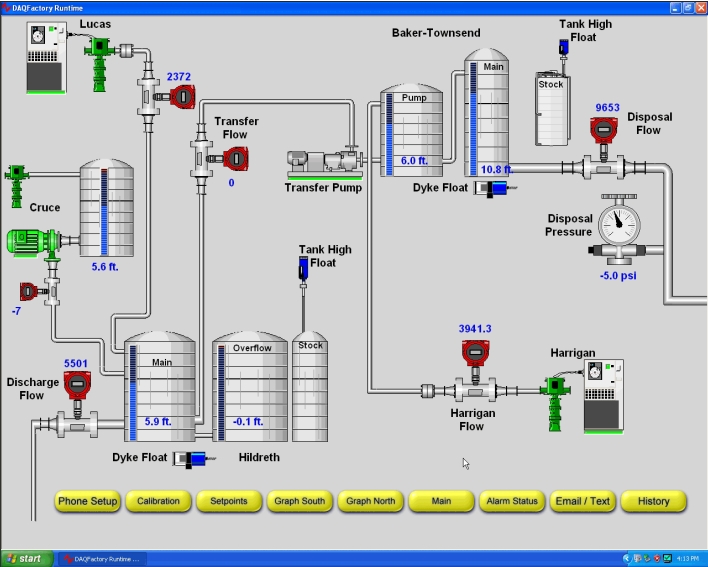Click the Baker-Townsend Stock tank

tap(552, 109)
